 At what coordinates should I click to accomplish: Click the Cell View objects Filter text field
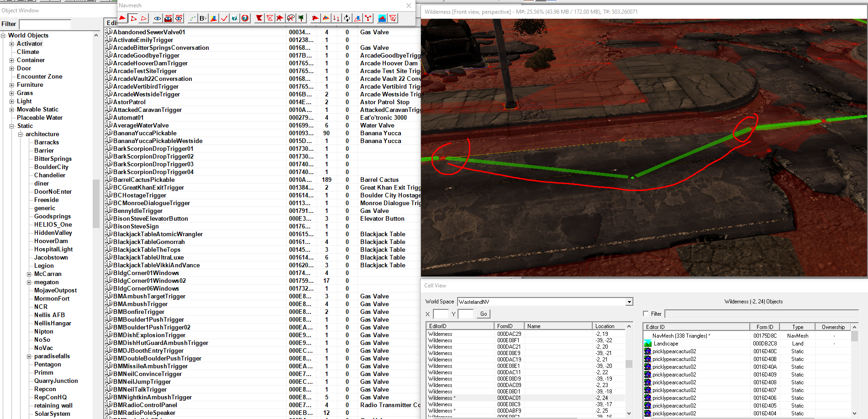761,313
